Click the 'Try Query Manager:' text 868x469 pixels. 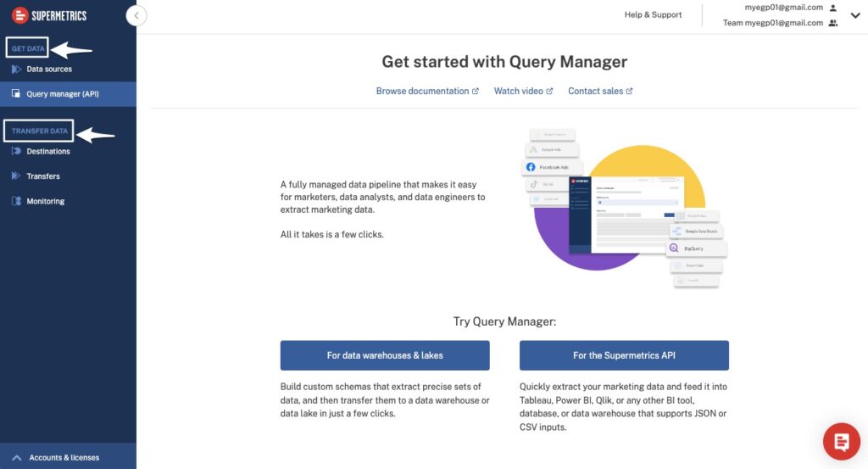(x=504, y=321)
